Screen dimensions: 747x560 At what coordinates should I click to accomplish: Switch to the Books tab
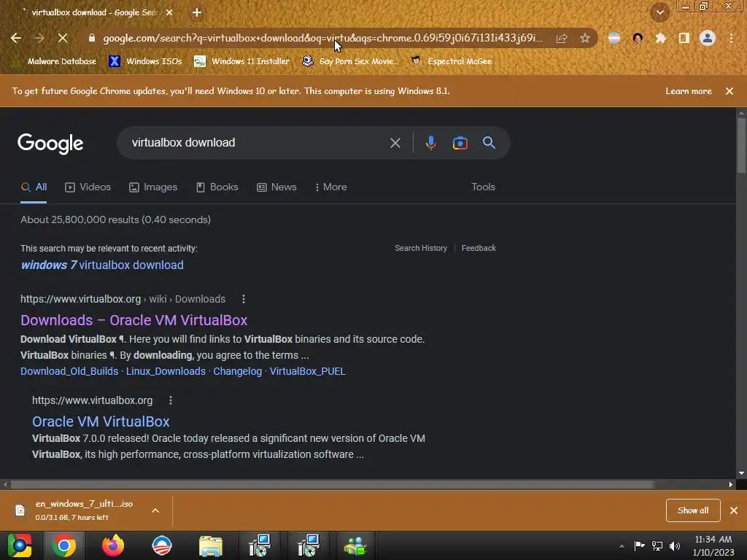pos(217,187)
